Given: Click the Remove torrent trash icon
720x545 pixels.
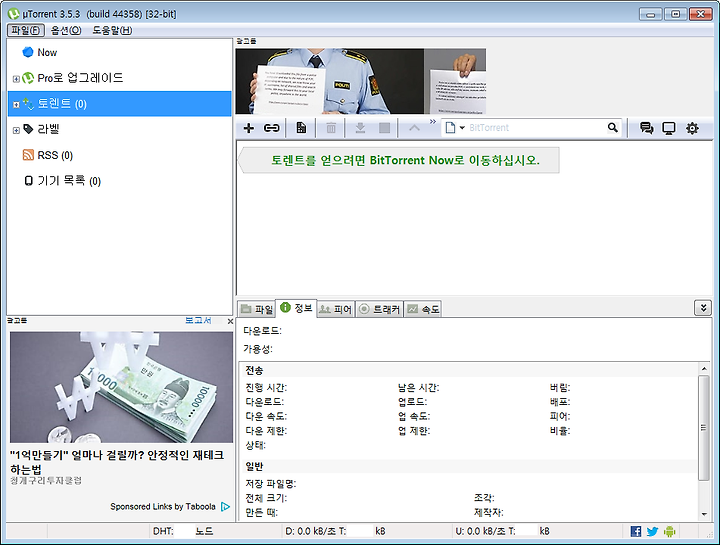Looking at the screenshot, I should pyautogui.click(x=331, y=128).
